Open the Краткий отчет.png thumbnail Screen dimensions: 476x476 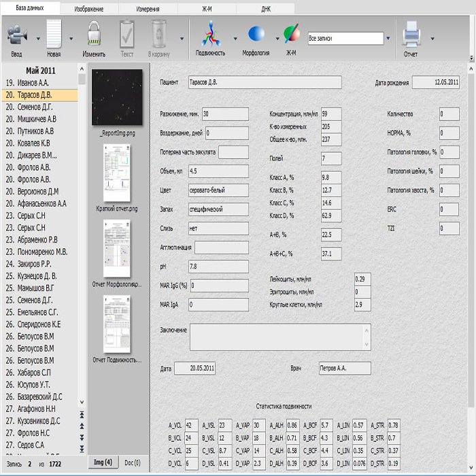[117, 173]
